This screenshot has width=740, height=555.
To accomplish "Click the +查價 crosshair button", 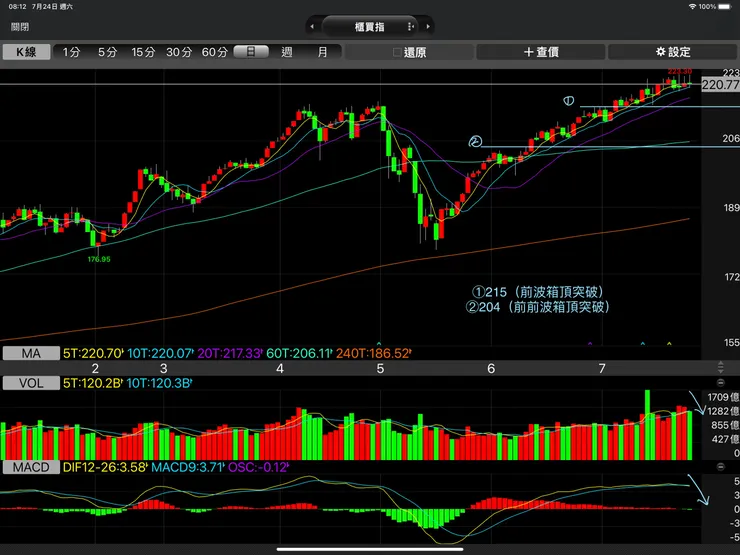I will (x=541, y=52).
